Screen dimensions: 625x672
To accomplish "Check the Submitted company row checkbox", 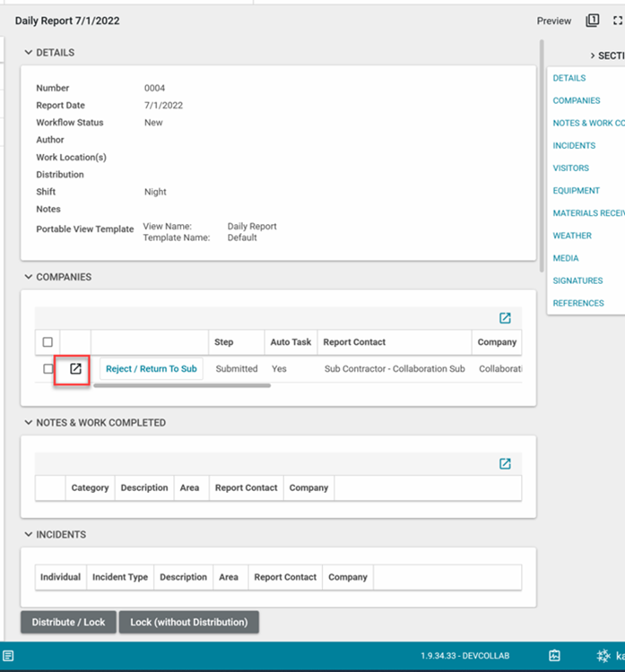I will [48, 369].
